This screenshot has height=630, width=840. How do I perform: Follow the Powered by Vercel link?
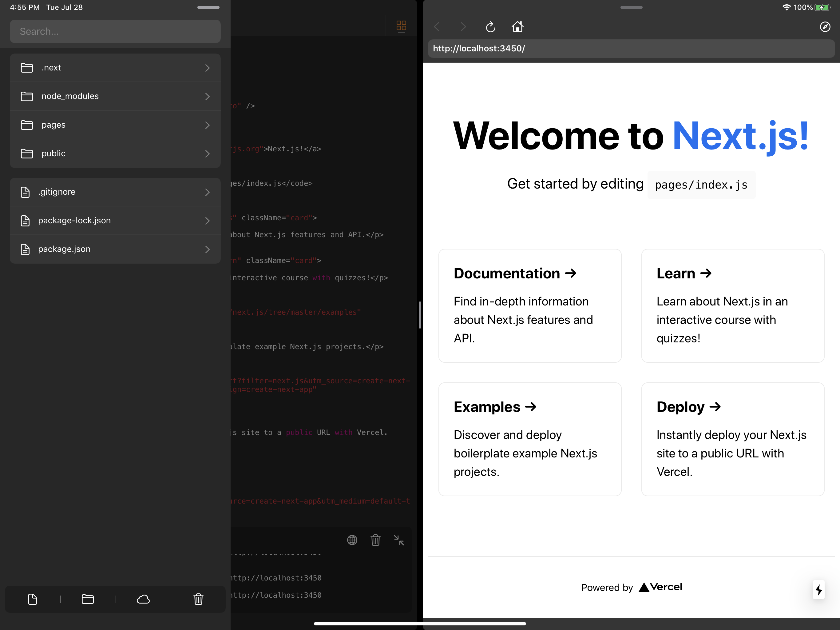[x=631, y=588]
